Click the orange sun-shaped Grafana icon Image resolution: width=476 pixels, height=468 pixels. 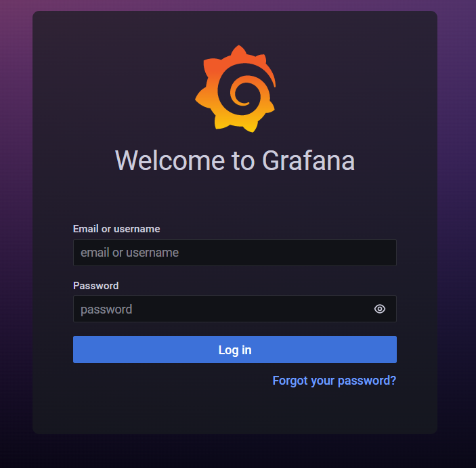click(235, 89)
